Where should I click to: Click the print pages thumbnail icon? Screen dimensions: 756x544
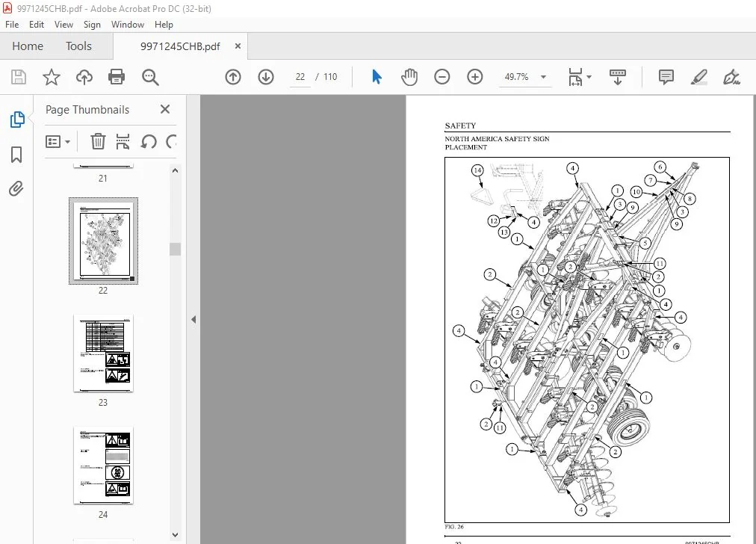click(123, 141)
